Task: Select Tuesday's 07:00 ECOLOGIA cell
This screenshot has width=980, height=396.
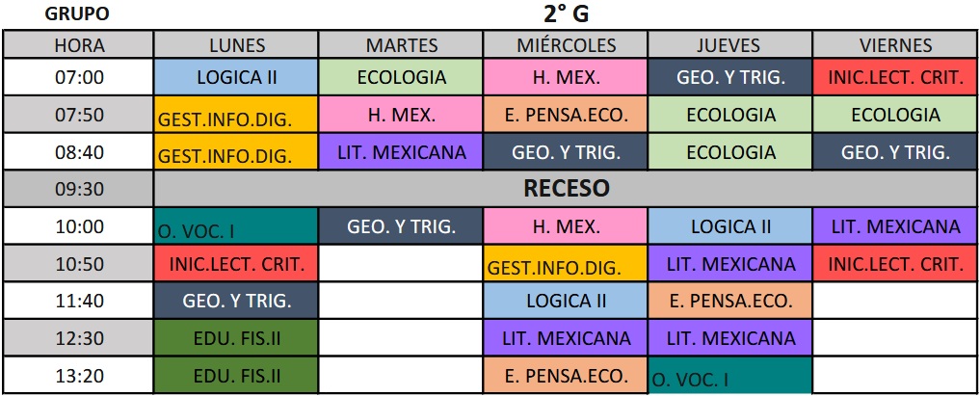Action: [401, 77]
